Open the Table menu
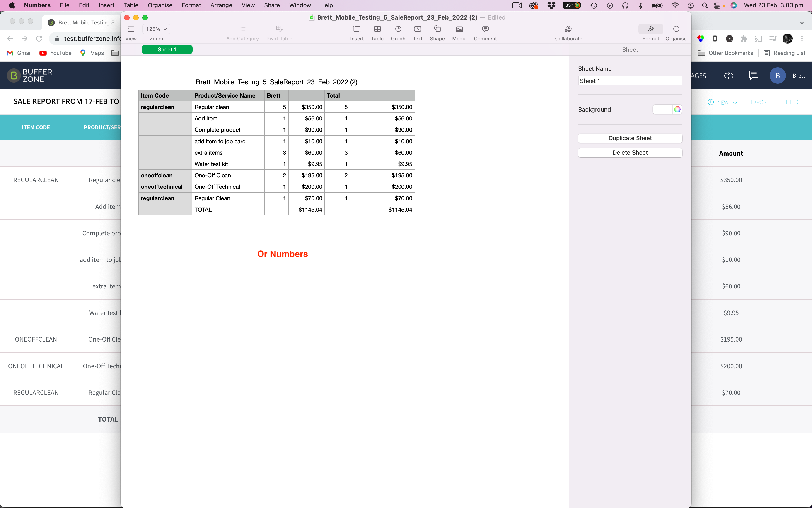 point(131,5)
